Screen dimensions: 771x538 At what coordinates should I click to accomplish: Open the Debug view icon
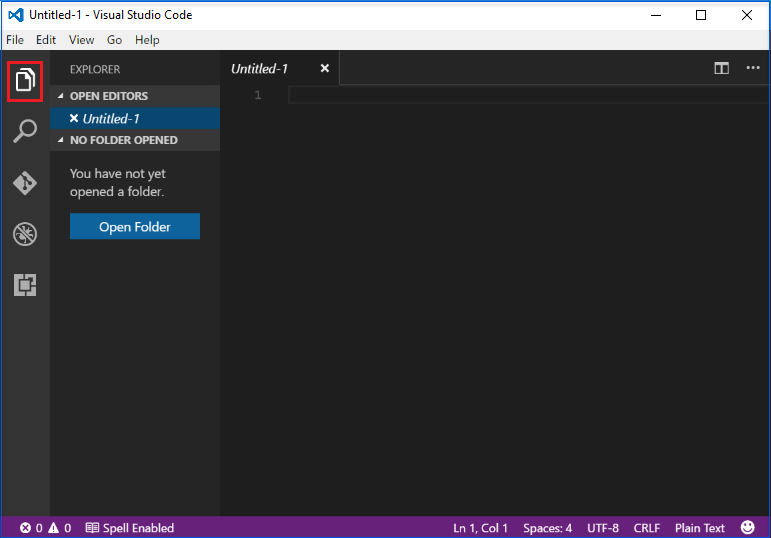[x=25, y=234]
